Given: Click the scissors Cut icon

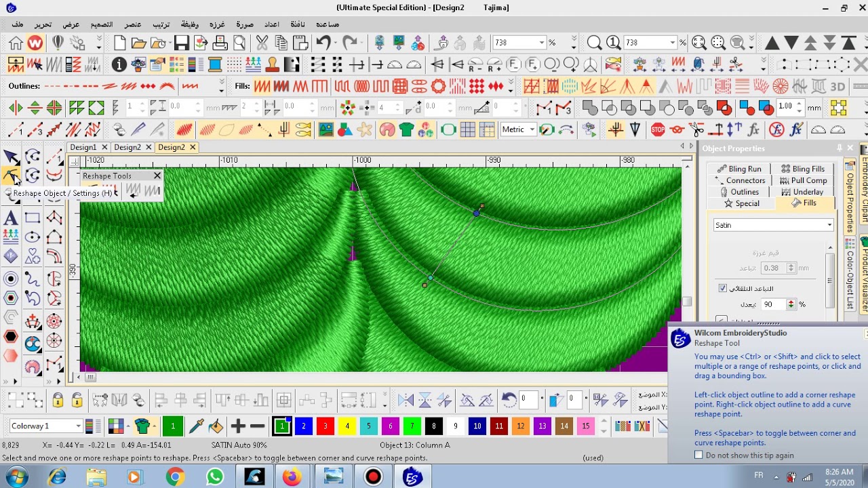Looking at the screenshot, I should point(262,43).
